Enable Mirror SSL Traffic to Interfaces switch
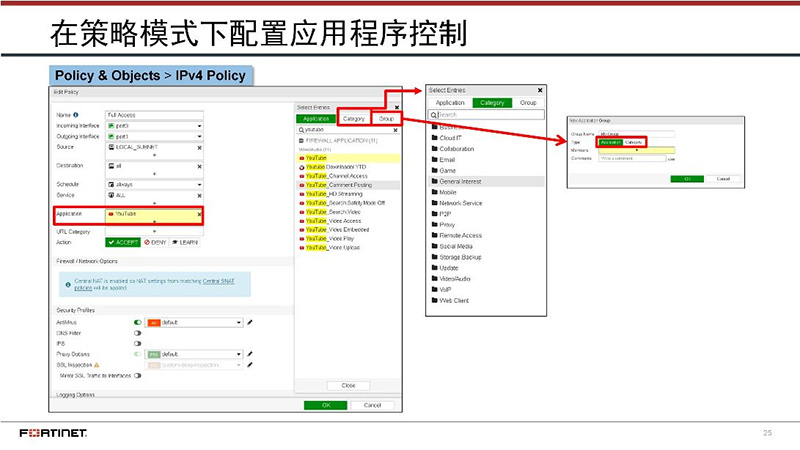 tap(137, 376)
